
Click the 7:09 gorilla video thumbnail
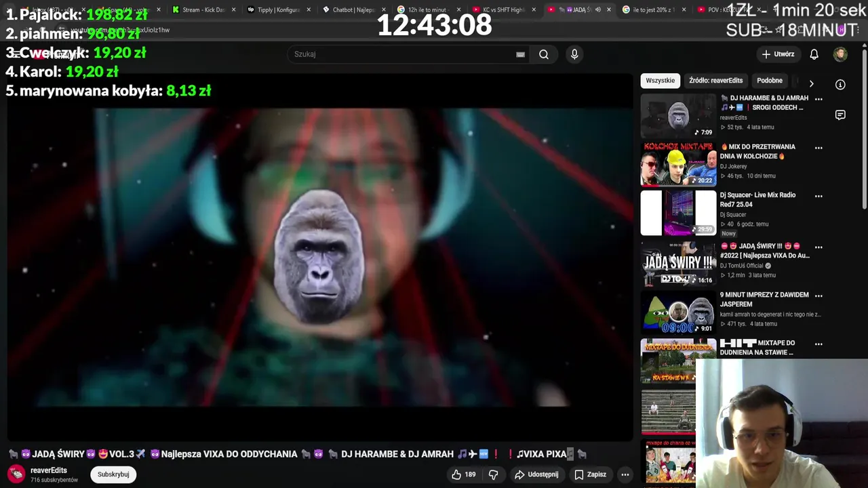678,116
